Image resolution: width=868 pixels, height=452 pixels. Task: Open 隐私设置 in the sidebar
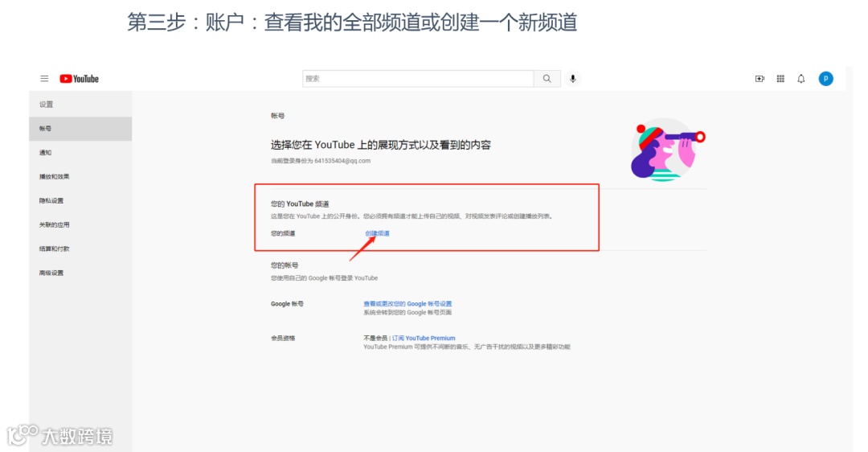click(80, 200)
